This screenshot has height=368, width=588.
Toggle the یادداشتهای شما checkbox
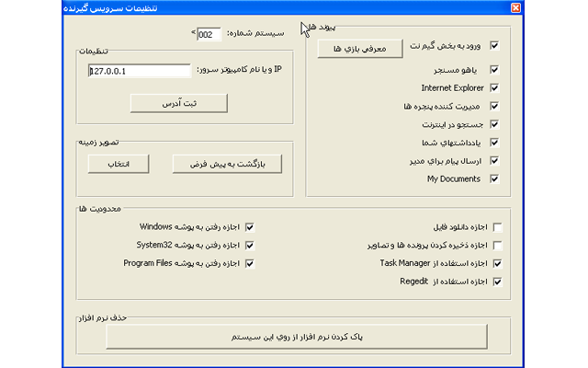495,143
